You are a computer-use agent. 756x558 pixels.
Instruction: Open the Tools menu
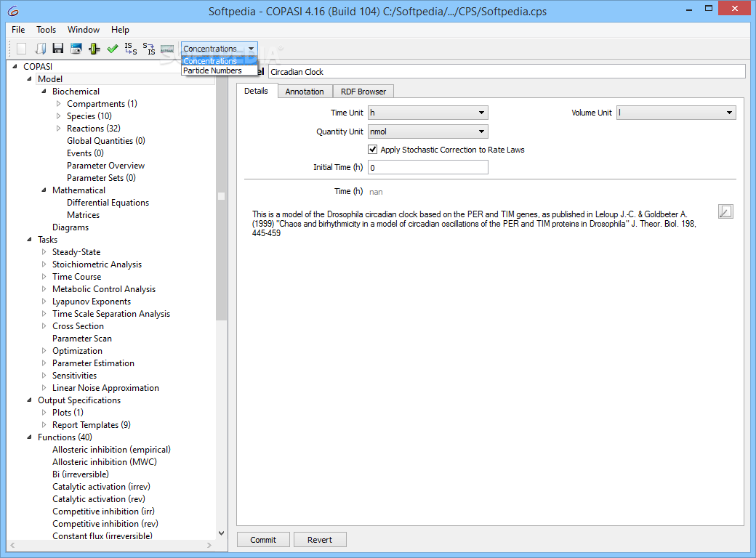click(x=47, y=29)
